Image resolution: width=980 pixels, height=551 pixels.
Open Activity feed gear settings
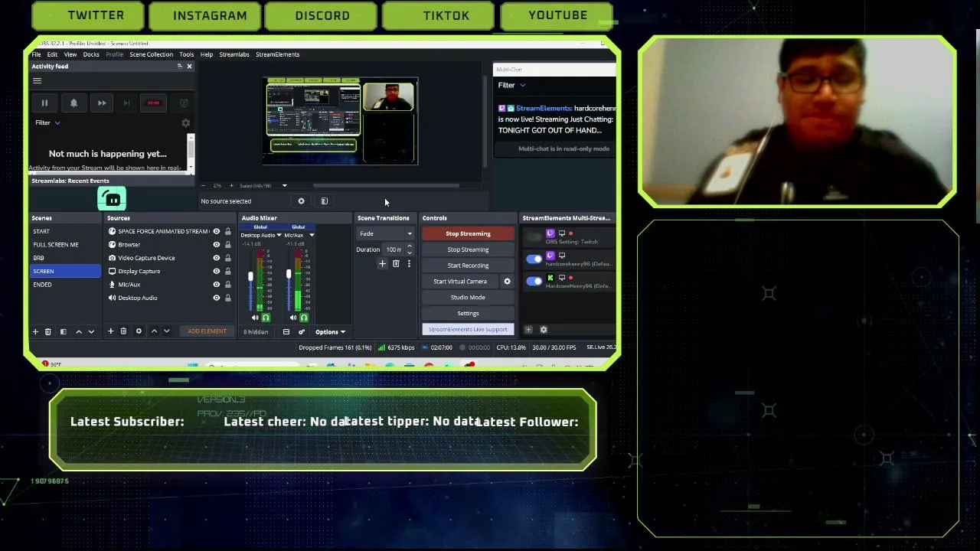point(185,123)
